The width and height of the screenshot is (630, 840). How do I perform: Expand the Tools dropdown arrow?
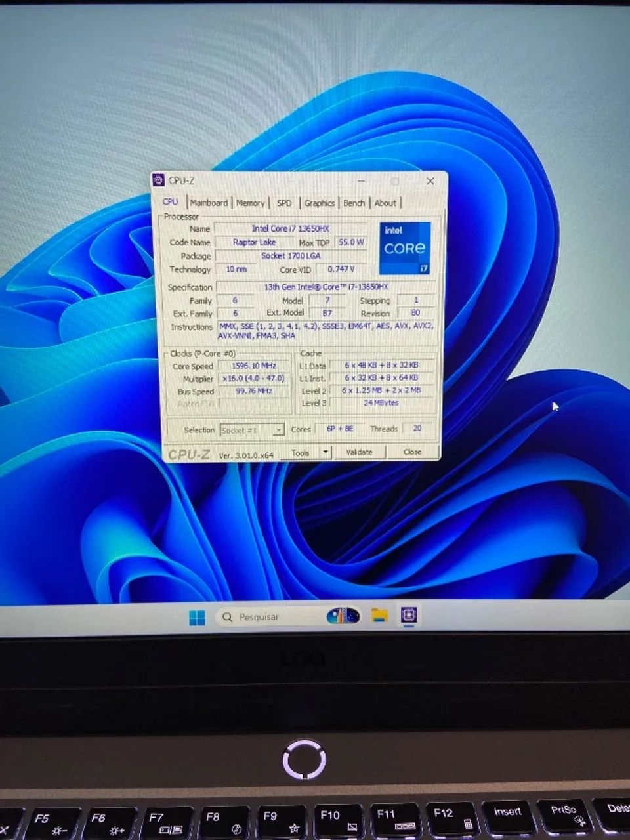pyautogui.click(x=326, y=453)
